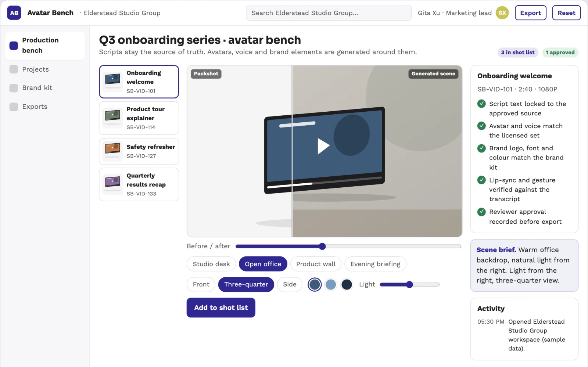The width and height of the screenshot is (588, 367).
Task: Open the Brand kit section
Action: click(45, 88)
